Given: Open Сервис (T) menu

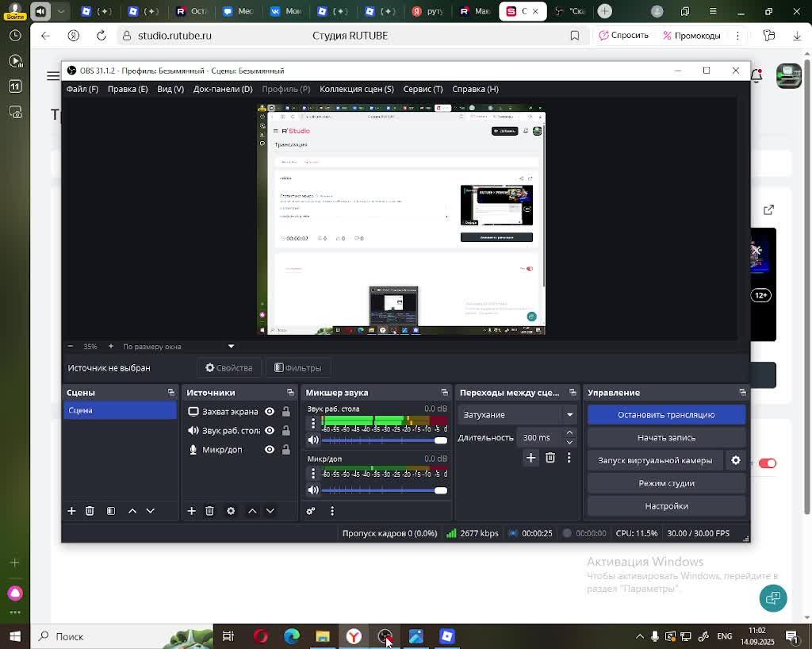Looking at the screenshot, I should [x=423, y=89].
